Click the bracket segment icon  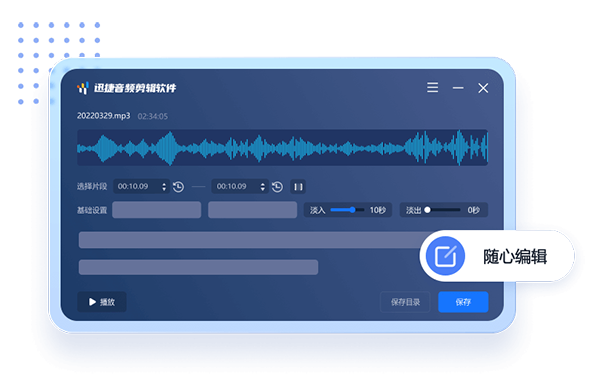[x=298, y=187]
